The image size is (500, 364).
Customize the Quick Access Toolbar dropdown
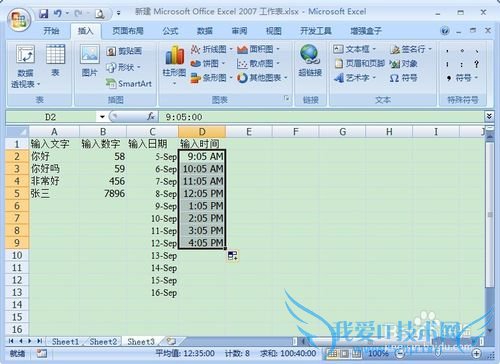click(118, 14)
